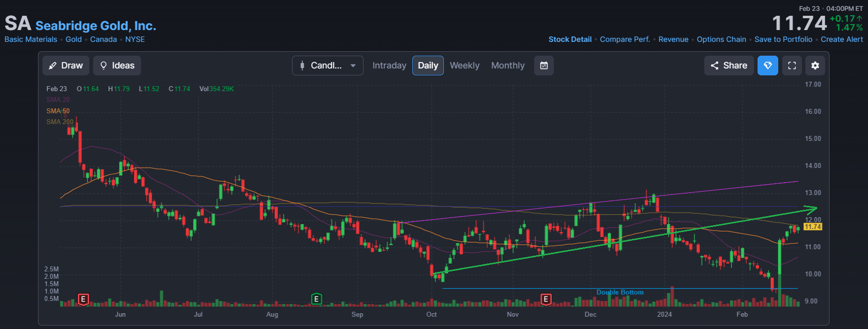868x329 pixels.
Task: Open chart settings gear
Action: point(815,66)
